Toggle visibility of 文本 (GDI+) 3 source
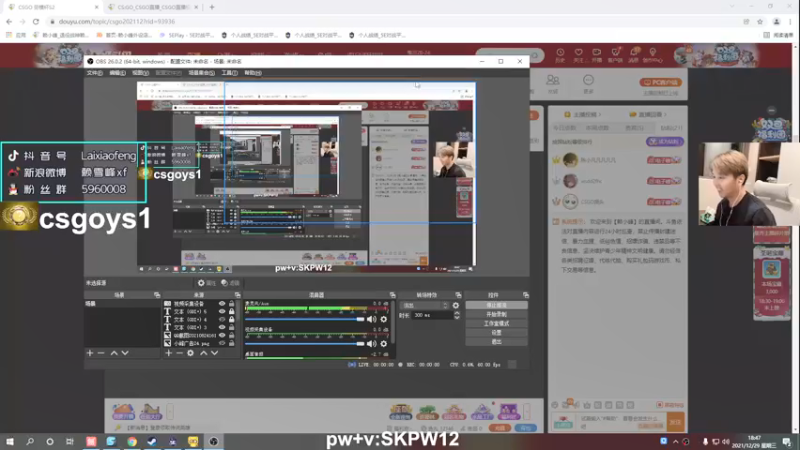This screenshot has height=450, width=800. pos(222,327)
